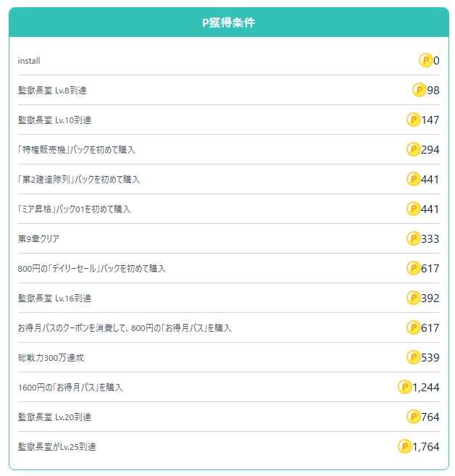Click the P獲得条件 header title
The width and height of the screenshot is (455, 476).
click(228, 22)
